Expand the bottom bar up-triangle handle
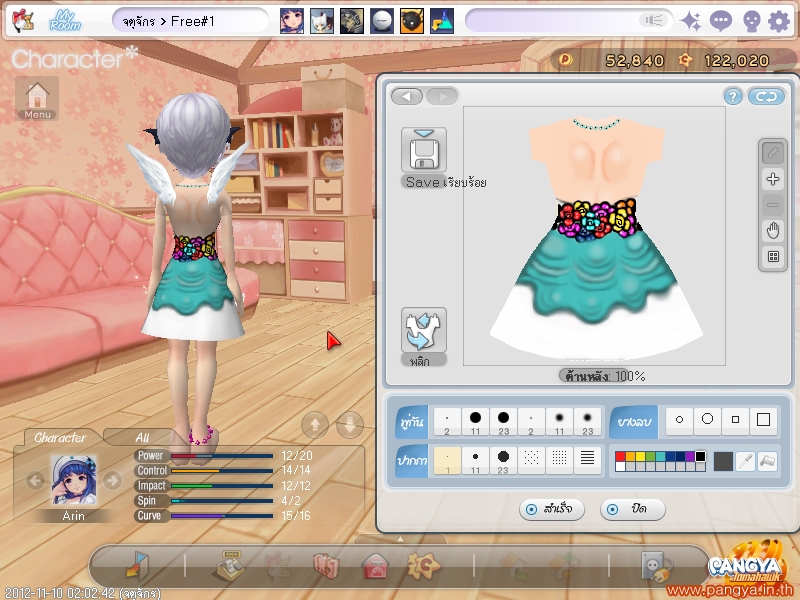Image resolution: width=800 pixels, height=600 pixels. click(401, 539)
